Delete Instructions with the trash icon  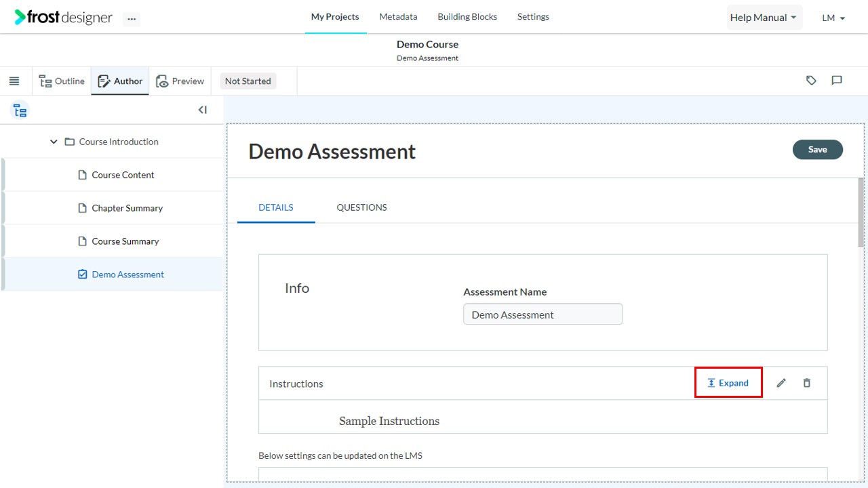pos(807,383)
